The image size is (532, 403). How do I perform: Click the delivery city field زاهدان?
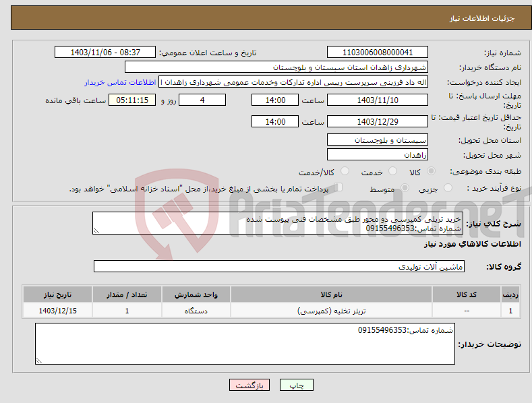click(378, 155)
